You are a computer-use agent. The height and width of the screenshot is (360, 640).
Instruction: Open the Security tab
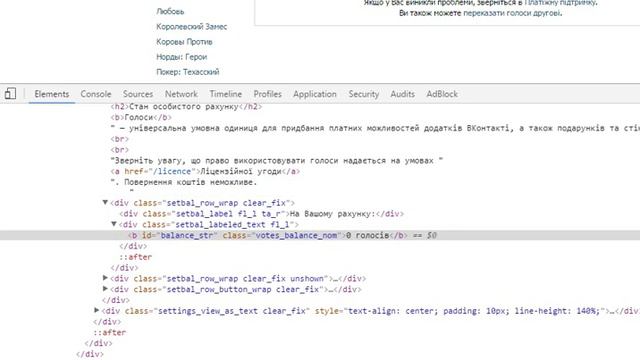tap(364, 94)
